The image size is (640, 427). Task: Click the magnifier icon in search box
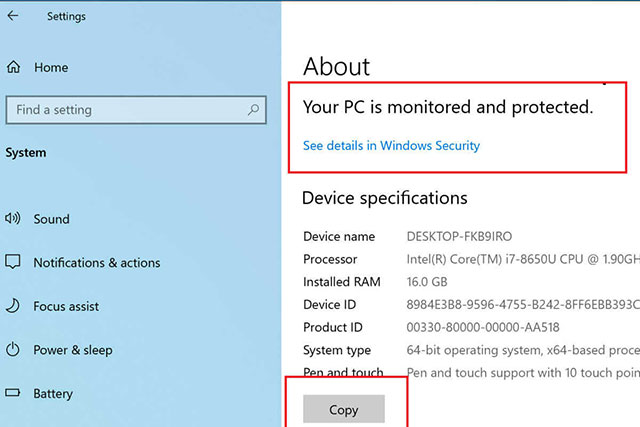point(253,109)
